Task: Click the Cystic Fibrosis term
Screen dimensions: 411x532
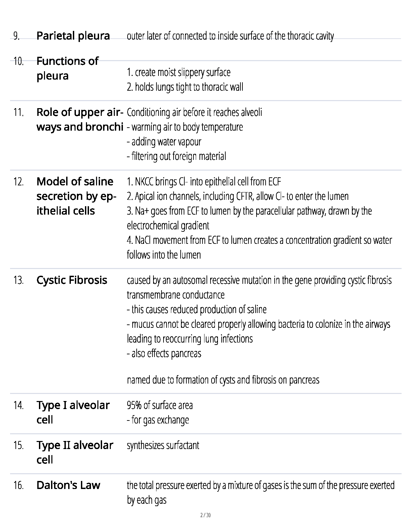Action: (72, 280)
